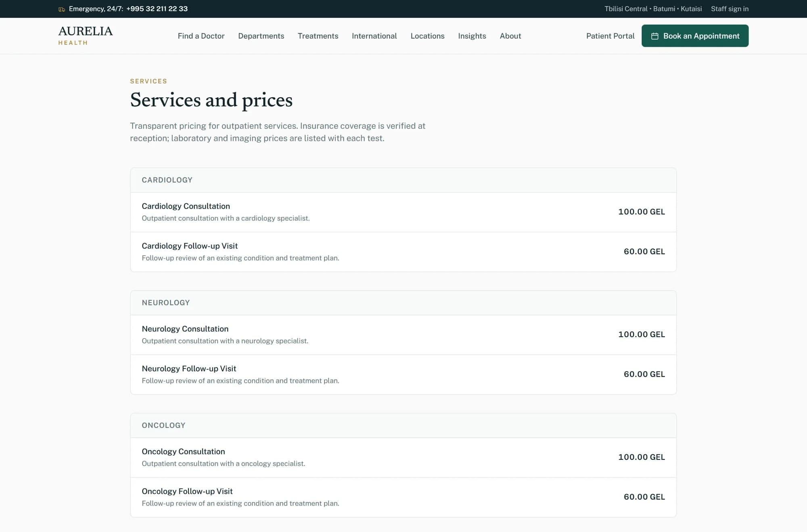Viewport: 807px width, 532px height.
Task: Click the Services and prices heading
Action: click(211, 100)
